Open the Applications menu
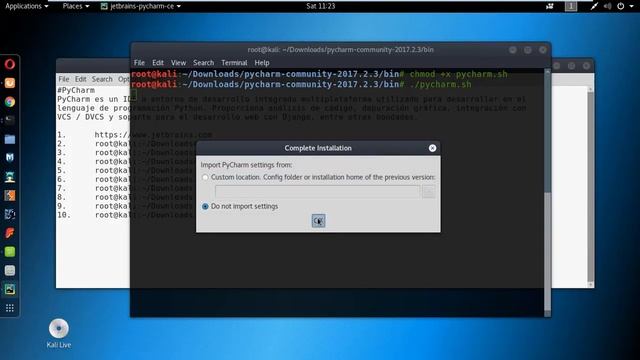This screenshot has height=360, width=640. coord(27,6)
